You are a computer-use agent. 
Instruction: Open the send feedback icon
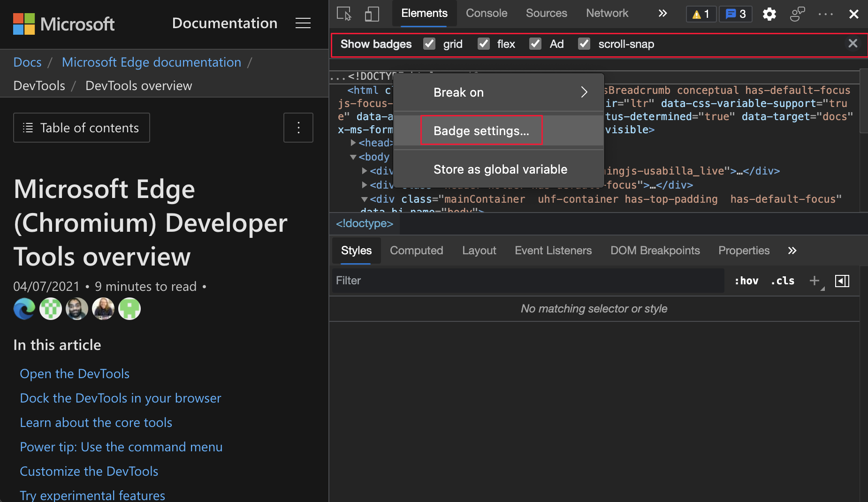(797, 14)
